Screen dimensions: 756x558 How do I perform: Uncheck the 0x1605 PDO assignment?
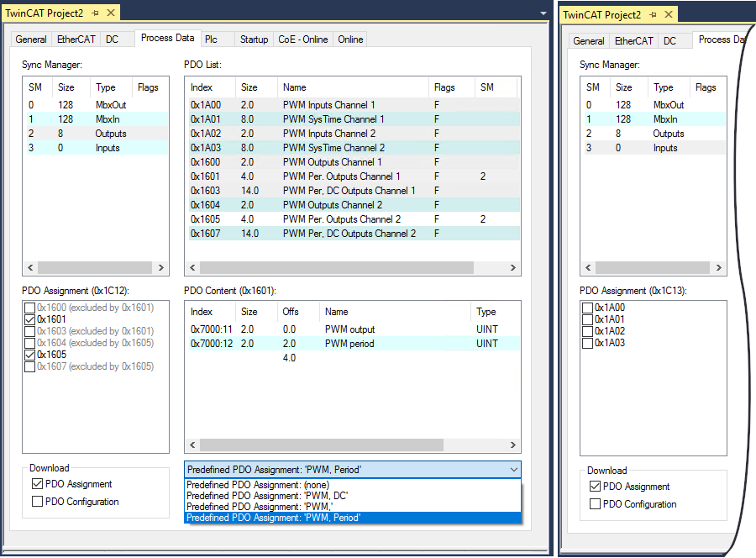point(30,355)
